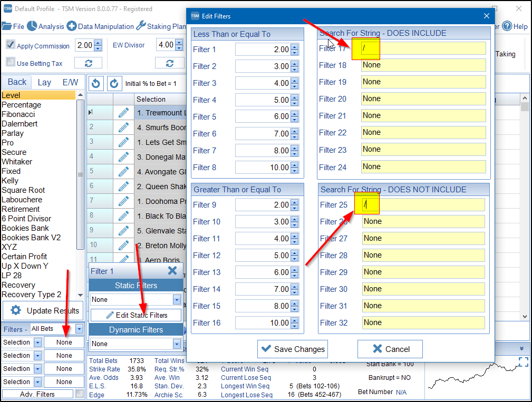Image resolution: width=532 pixels, height=402 pixels.
Task: Open the Help menu icon
Action: point(507,26)
